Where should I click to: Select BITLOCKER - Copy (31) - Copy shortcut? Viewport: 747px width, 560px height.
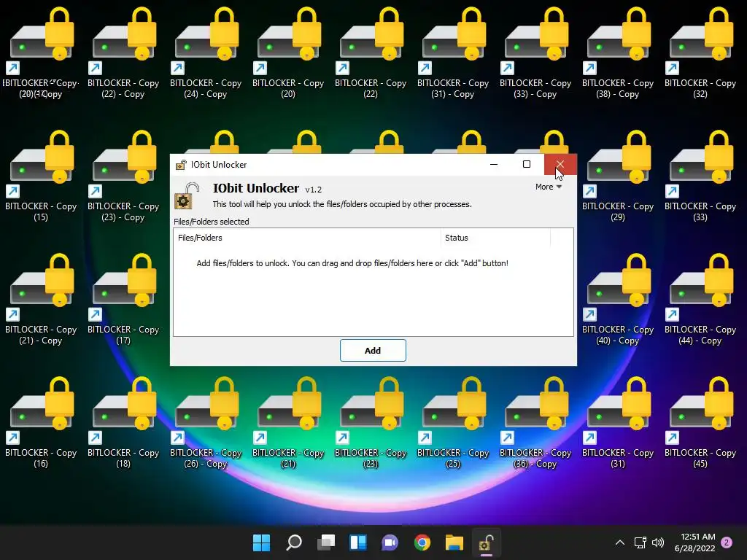tap(453, 52)
